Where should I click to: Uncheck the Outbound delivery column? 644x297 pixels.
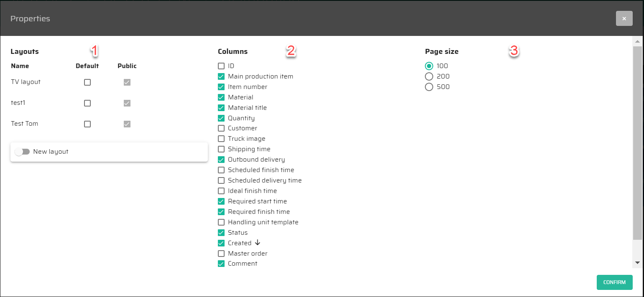[x=221, y=160]
